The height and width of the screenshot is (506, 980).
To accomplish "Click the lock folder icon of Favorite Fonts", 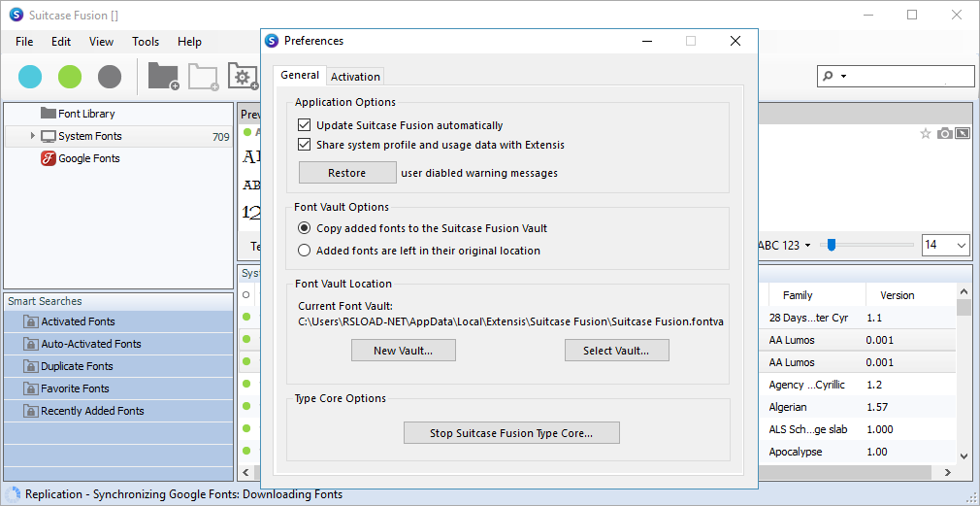I will coord(31,388).
